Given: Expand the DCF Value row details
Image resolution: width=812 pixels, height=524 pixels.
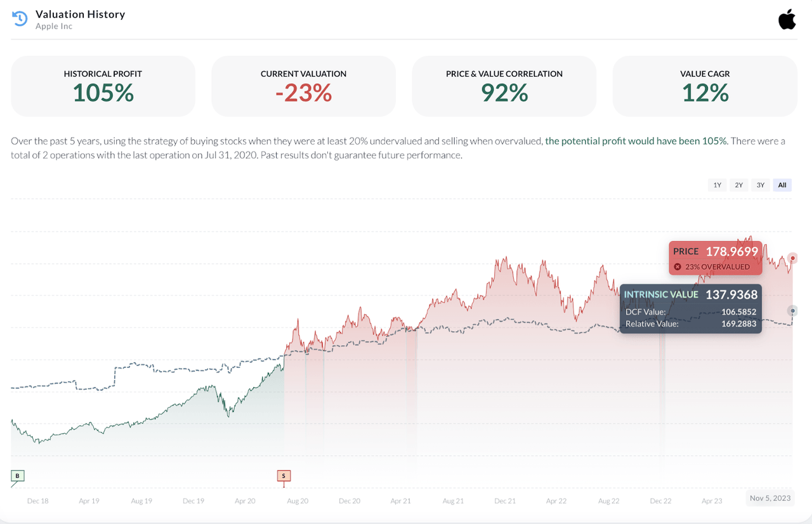Looking at the screenshot, I should [690, 311].
